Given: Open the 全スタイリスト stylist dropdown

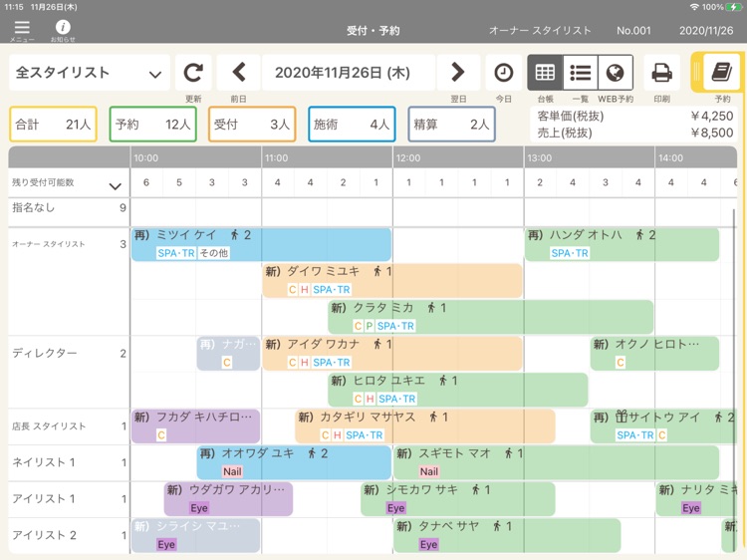Looking at the screenshot, I should [89, 73].
